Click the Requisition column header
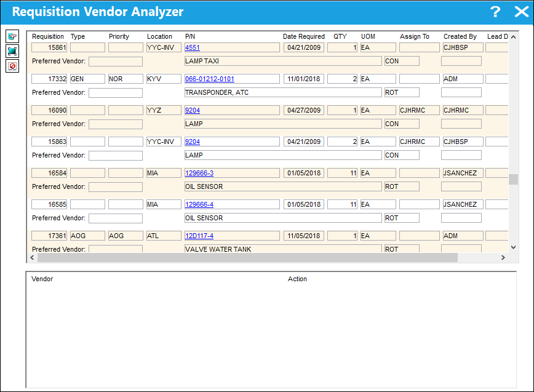 point(48,37)
